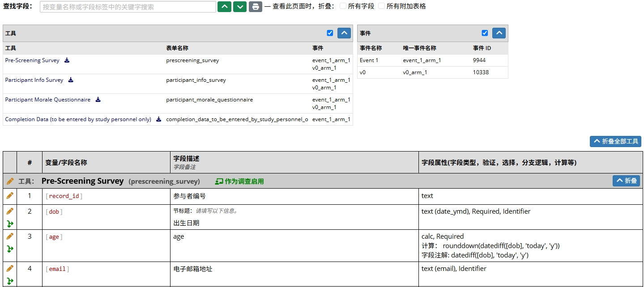The height and width of the screenshot is (287, 644).
Task: Click 折叠全部工具 button
Action: [615, 141]
